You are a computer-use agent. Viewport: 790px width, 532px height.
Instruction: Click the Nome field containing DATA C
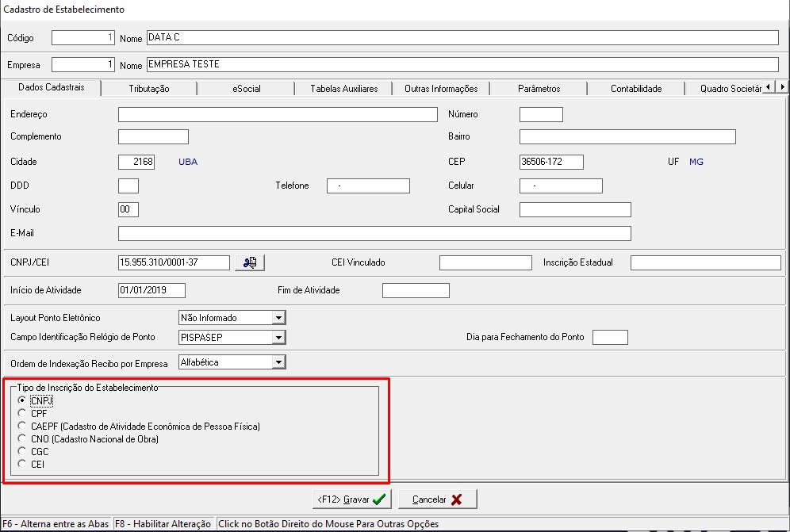(x=462, y=38)
